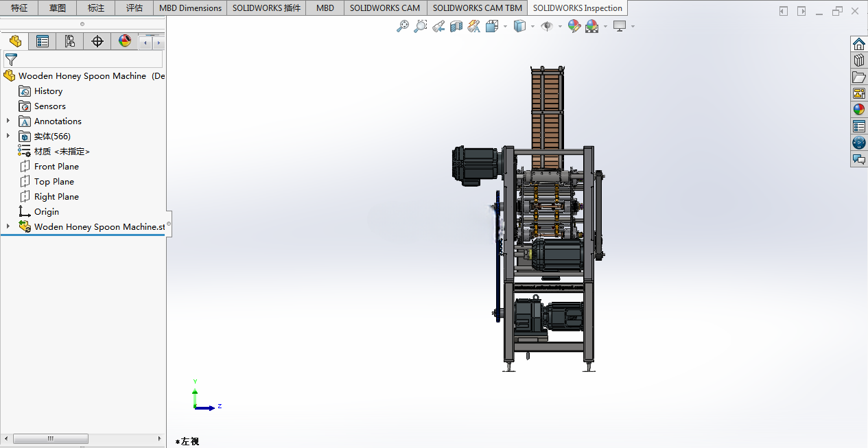The height and width of the screenshot is (448, 868).
Task: Activate the Section View icon
Action: pos(456,26)
